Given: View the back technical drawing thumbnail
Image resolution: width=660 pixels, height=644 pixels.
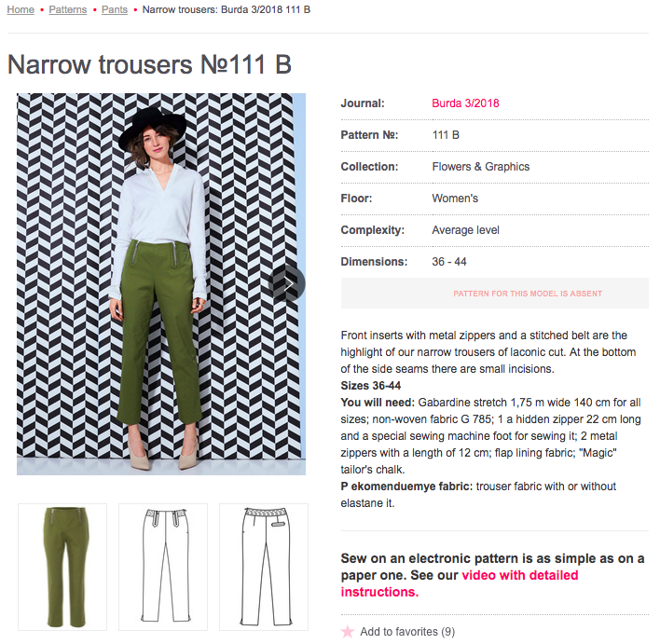Looking at the screenshot, I should pos(264,567).
